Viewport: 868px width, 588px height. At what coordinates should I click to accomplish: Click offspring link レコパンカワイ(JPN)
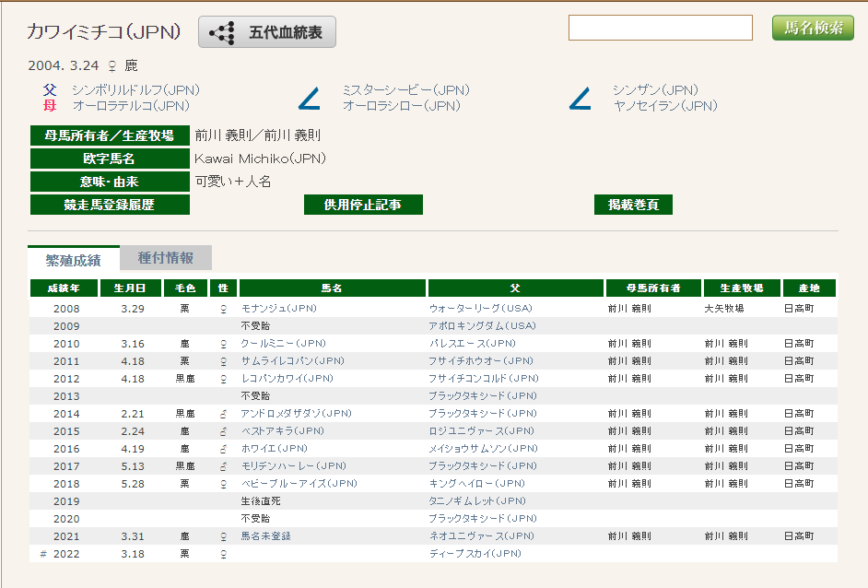[287, 379]
